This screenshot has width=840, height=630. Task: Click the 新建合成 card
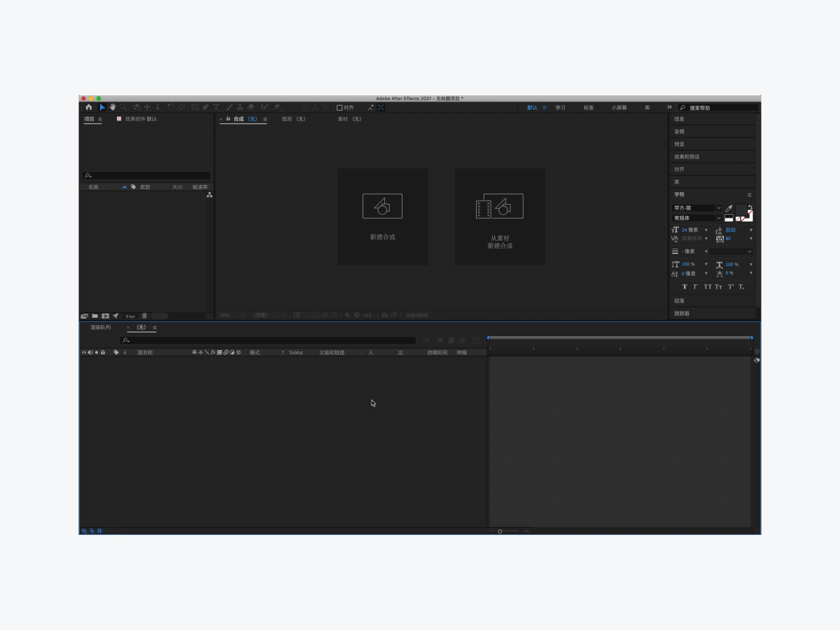382,216
